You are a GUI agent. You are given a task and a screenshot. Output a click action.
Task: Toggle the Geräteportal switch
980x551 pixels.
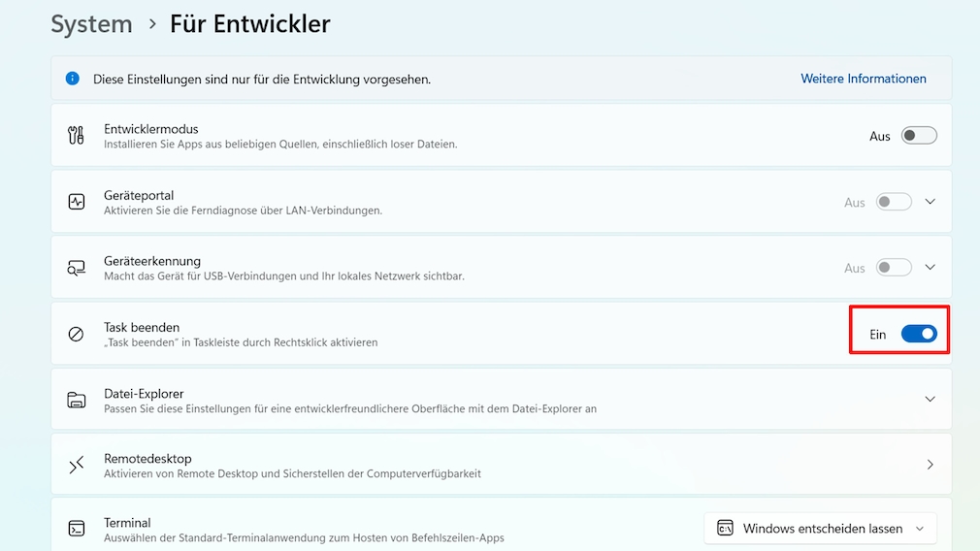coord(894,202)
